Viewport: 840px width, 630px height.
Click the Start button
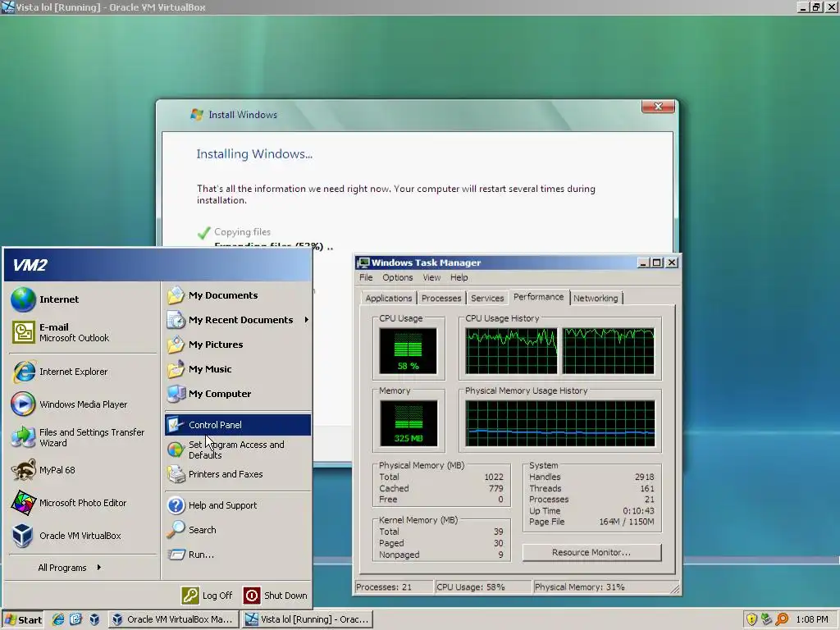(22, 619)
